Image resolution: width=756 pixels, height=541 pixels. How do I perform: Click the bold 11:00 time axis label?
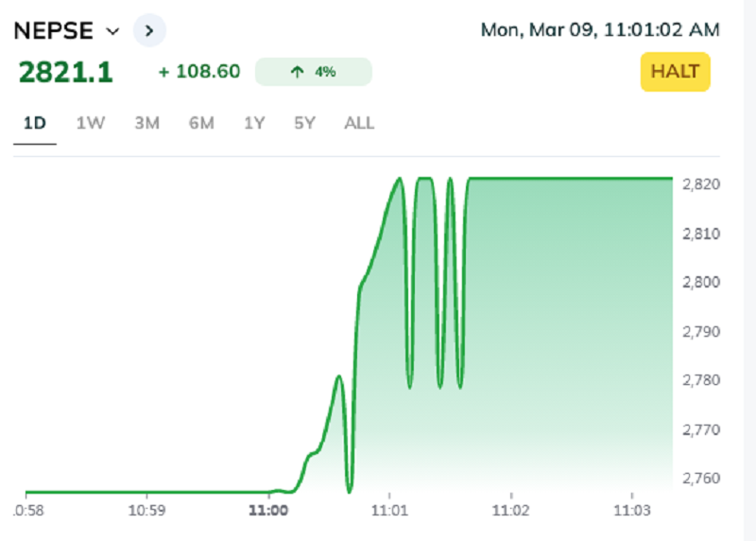(267, 511)
